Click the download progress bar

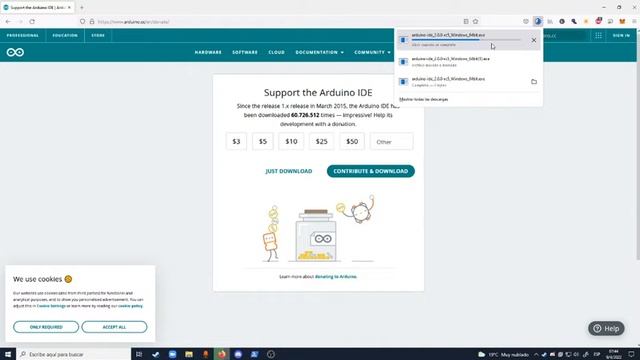[466, 40]
